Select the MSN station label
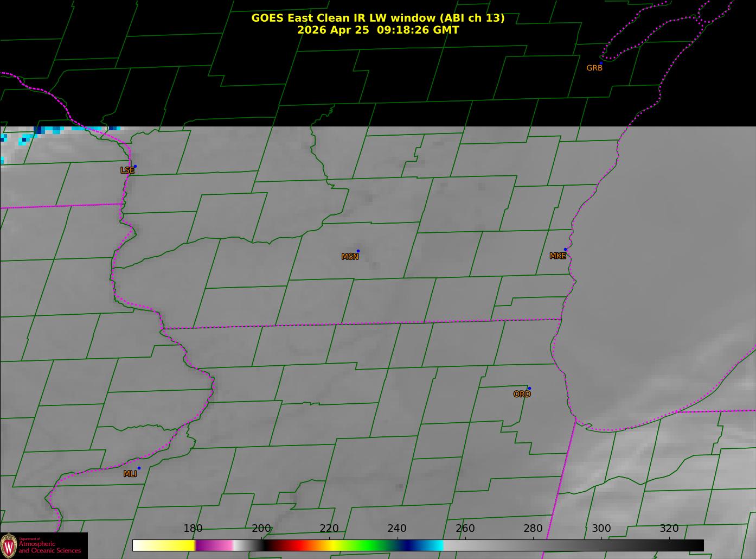Viewport: 756px width, 559px height. [350, 257]
